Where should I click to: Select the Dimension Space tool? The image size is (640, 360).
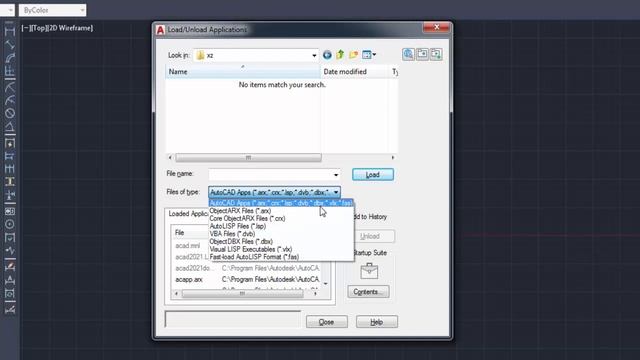pos(10,182)
